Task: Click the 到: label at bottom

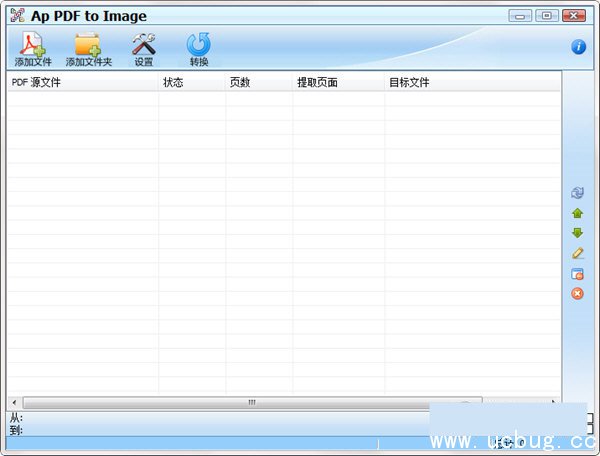Action: [x=16, y=430]
